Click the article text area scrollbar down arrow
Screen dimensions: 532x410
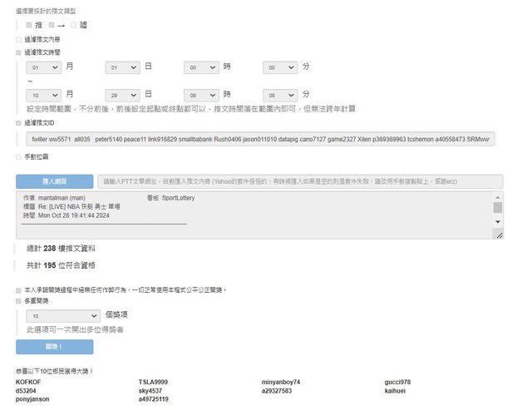[x=498, y=222]
